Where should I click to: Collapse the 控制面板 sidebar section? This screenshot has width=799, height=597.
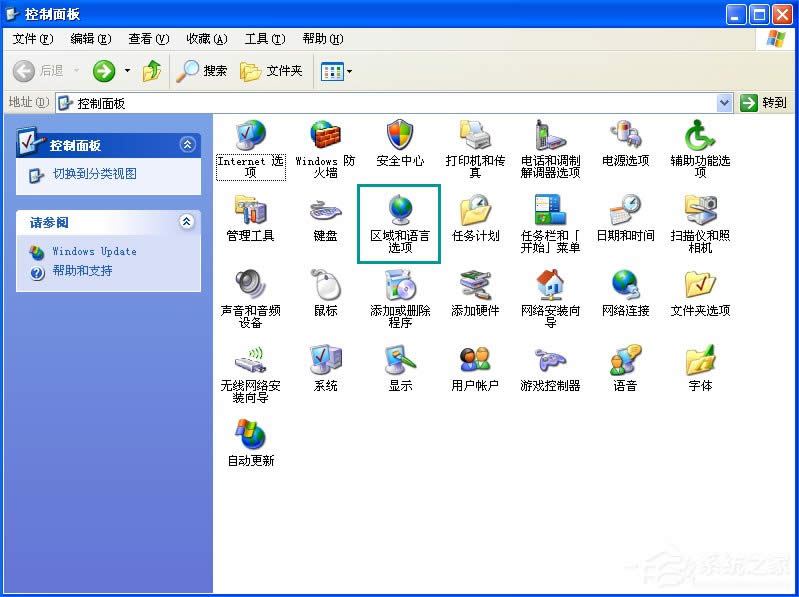(187, 145)
